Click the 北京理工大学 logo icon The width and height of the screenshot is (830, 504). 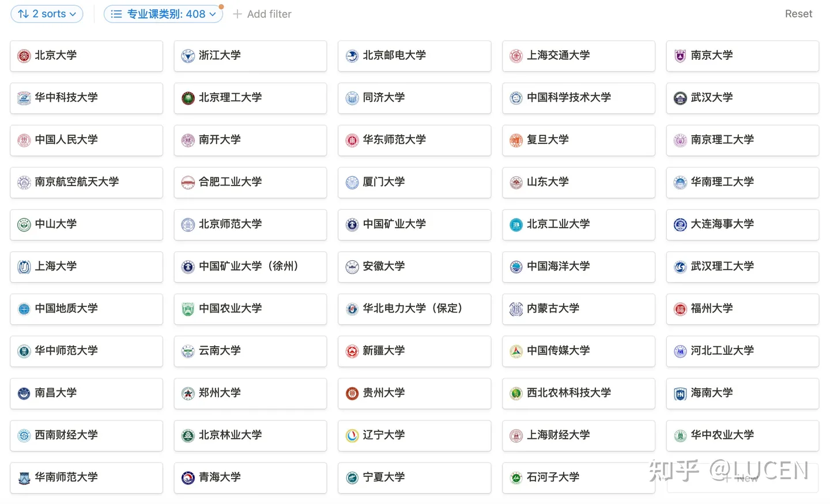188,98
